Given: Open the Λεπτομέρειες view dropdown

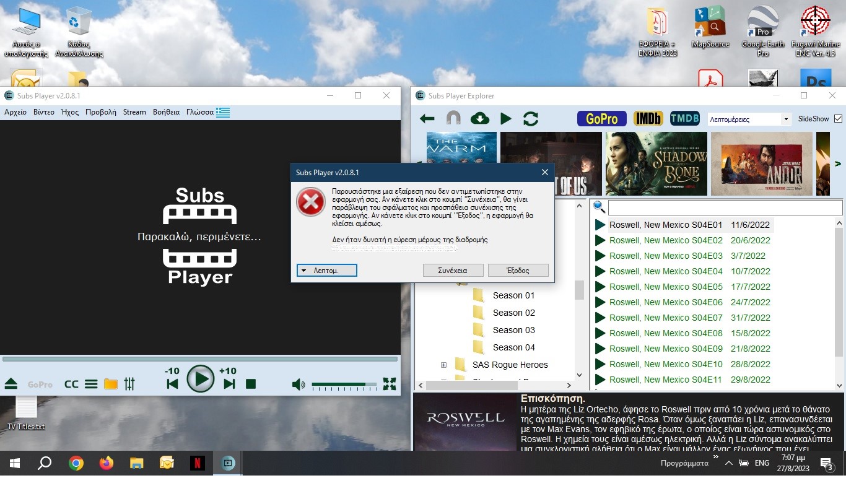Looking at the screenshot, I should click(x=749, y=119).
